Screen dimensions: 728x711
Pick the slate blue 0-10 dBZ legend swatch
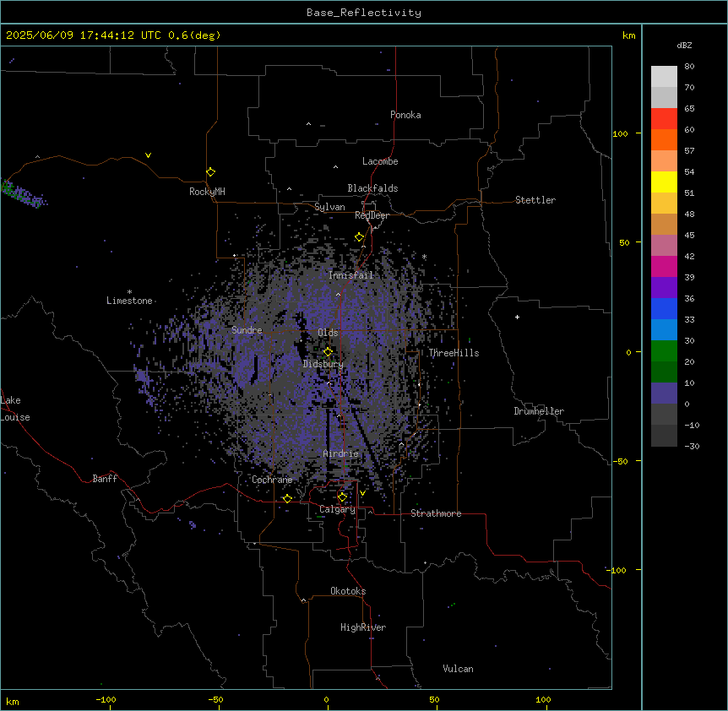click(x=664, y=393)
